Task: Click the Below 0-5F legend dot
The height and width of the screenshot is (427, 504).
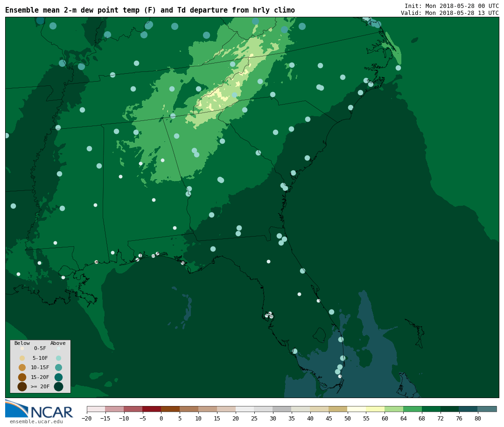Action: tap(22, 348)
